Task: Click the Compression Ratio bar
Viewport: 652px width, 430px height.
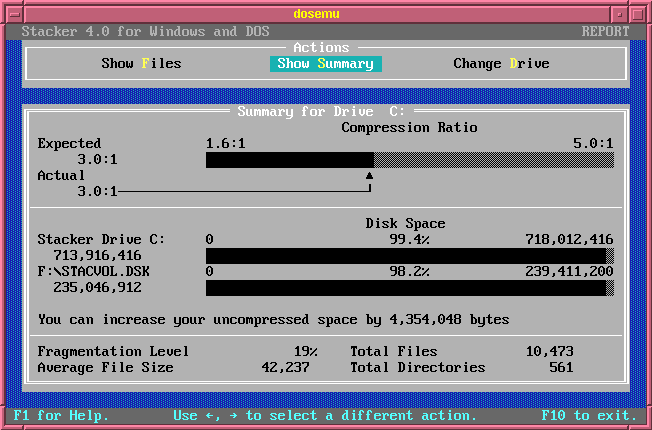Action: point(410,160)
